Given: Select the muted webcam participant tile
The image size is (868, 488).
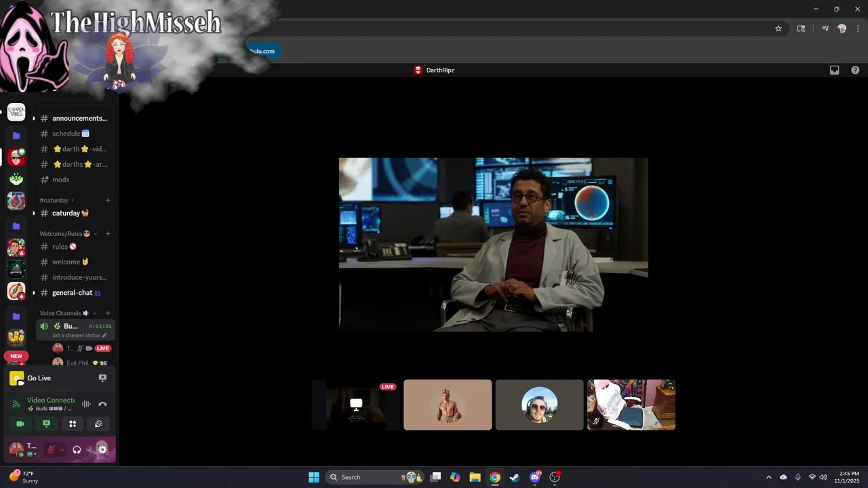Looking at the screenshot, I should (x=631, y=405).
